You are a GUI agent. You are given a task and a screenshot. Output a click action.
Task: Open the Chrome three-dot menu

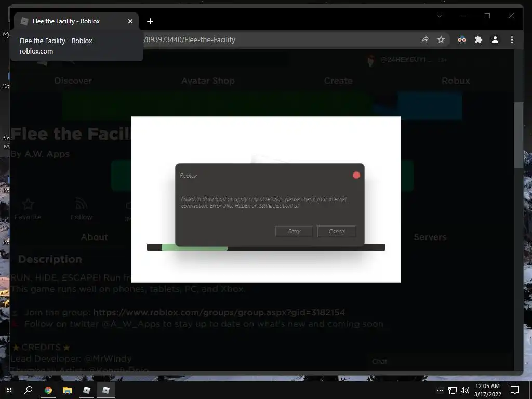point(512,39)
